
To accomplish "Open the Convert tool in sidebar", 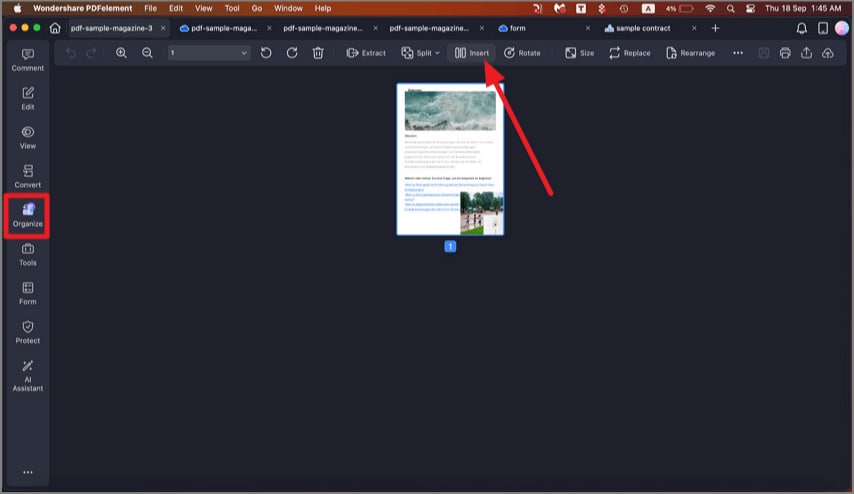I will coord(28,176).
